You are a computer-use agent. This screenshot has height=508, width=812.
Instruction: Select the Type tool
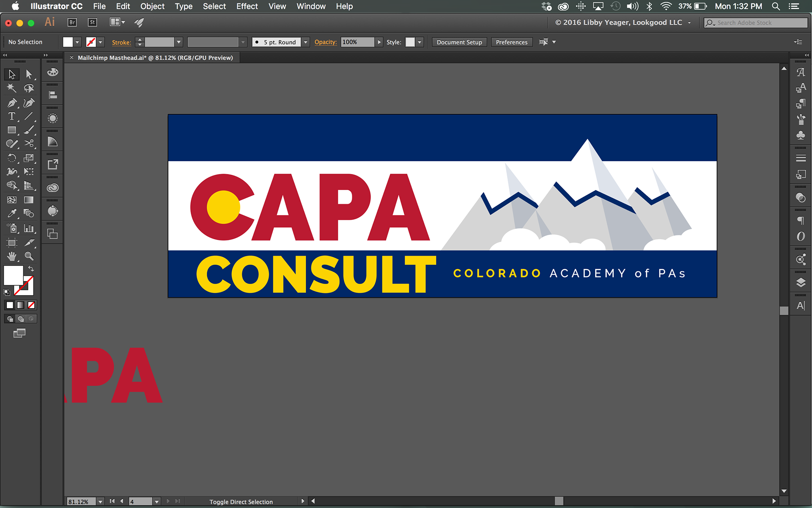pyautogui.click(x=12, y=116)
